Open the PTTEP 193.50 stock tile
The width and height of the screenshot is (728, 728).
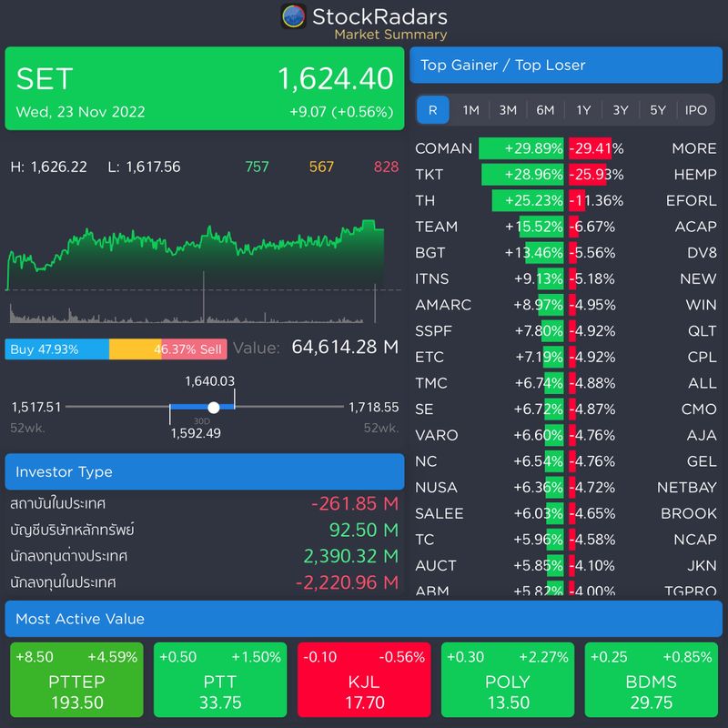coord(76,680)
